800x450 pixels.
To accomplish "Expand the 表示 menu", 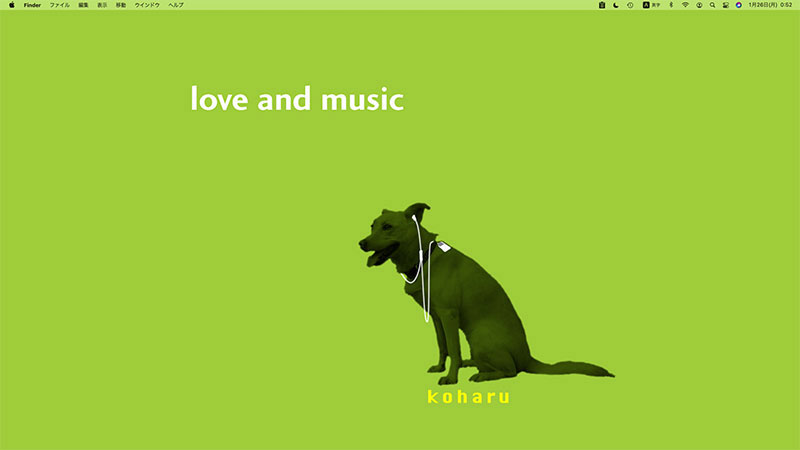I will (x=102, y=5).
